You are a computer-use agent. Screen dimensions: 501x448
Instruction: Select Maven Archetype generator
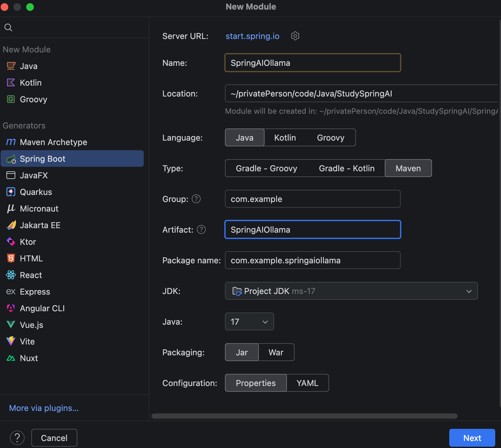tap(72, 142)
